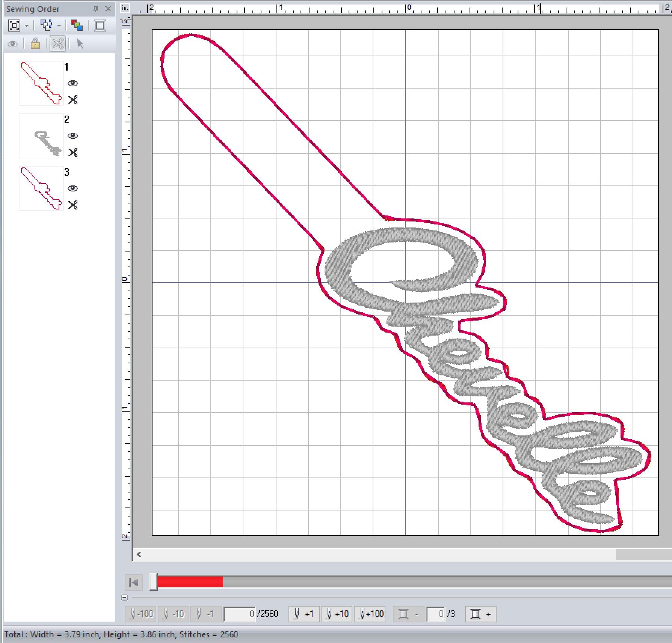Click the thread spool frame icon in toolbar
Image resolution: width=672 pixels, height=643 pixels.
click(100, 26)
